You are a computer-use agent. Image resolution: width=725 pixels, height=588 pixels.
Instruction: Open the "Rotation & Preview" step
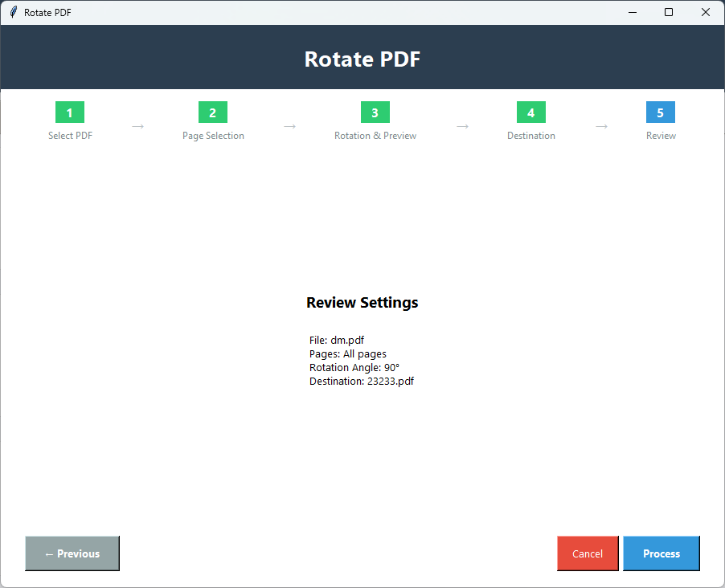tap(375, 135)
